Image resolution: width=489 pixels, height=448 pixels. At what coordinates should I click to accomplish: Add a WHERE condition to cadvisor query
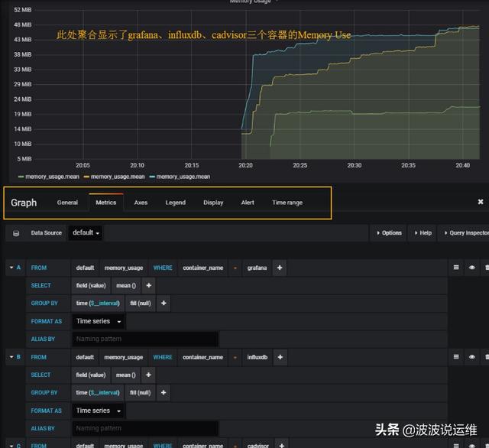pos(282,445)
